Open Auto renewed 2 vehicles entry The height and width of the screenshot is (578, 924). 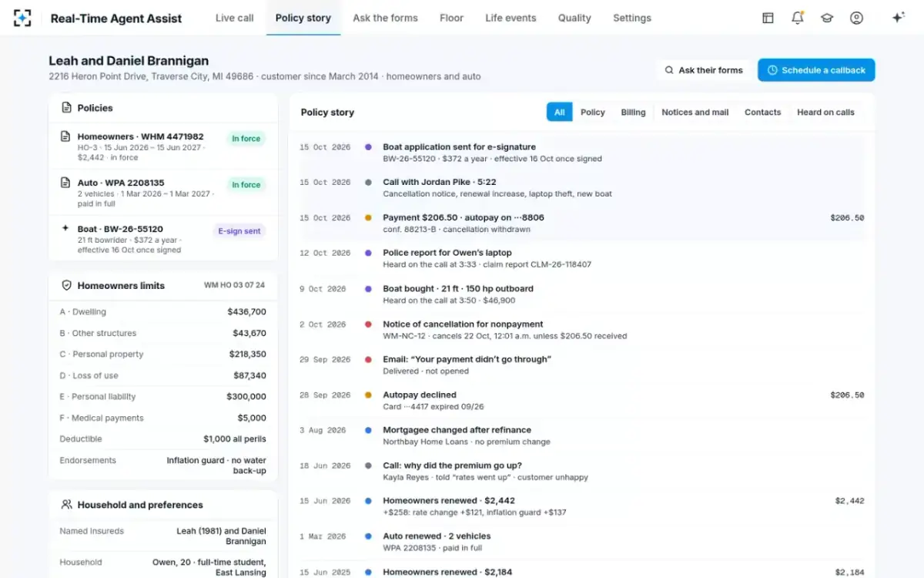point(581,542)
